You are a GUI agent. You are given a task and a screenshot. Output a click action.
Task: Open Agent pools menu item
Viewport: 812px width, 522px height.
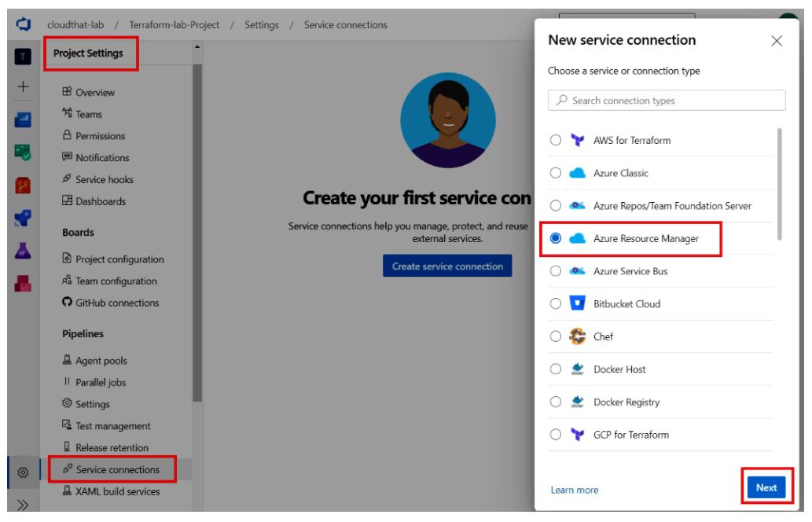tap(101, 360)
